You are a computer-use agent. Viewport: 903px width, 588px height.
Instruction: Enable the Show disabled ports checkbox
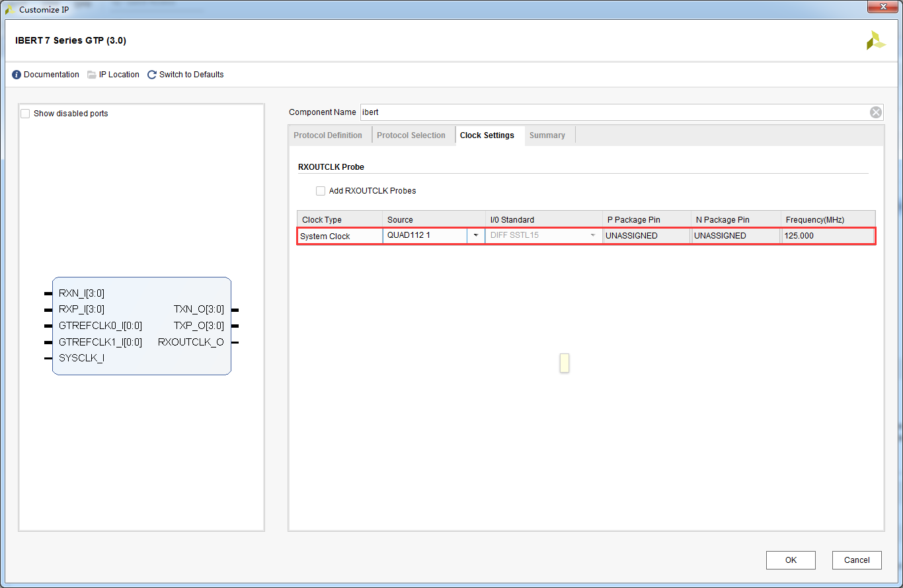(x=25, y=114)
